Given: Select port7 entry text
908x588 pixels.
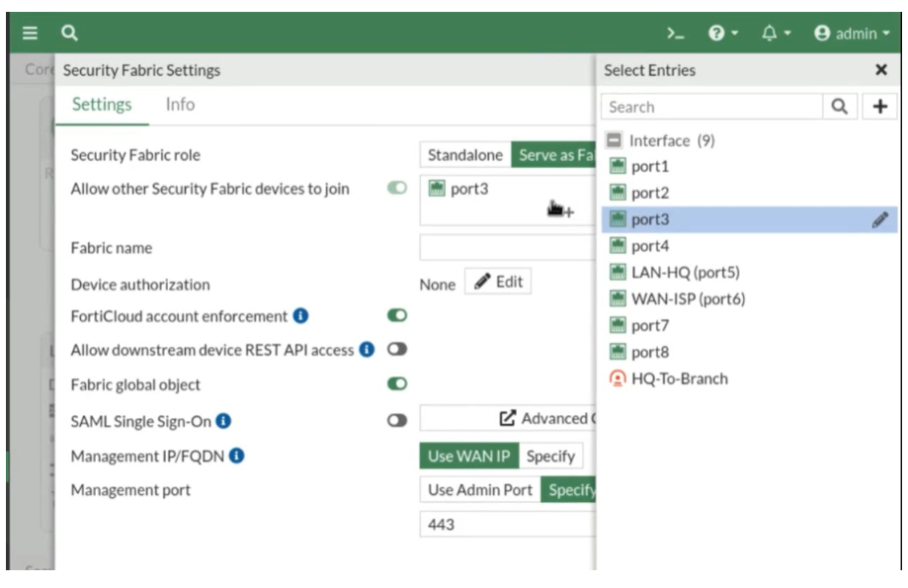Looking at the screenshot, I should (x=650, y=325).
